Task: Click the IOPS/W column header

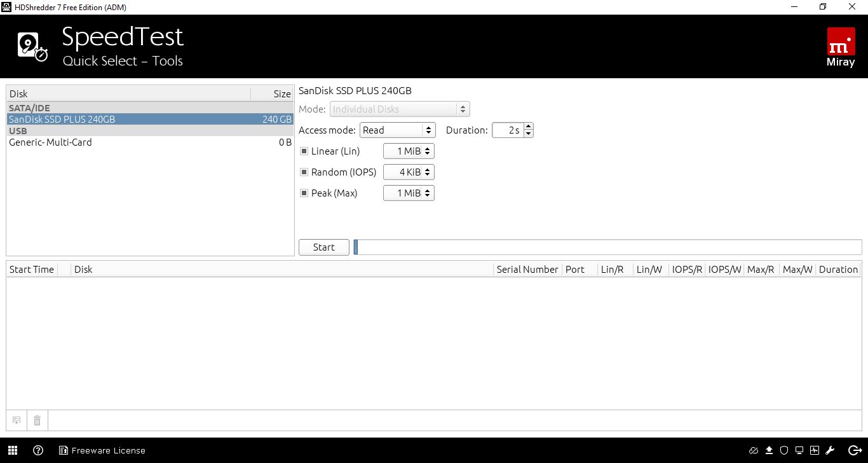Action: tap(724, 269)
